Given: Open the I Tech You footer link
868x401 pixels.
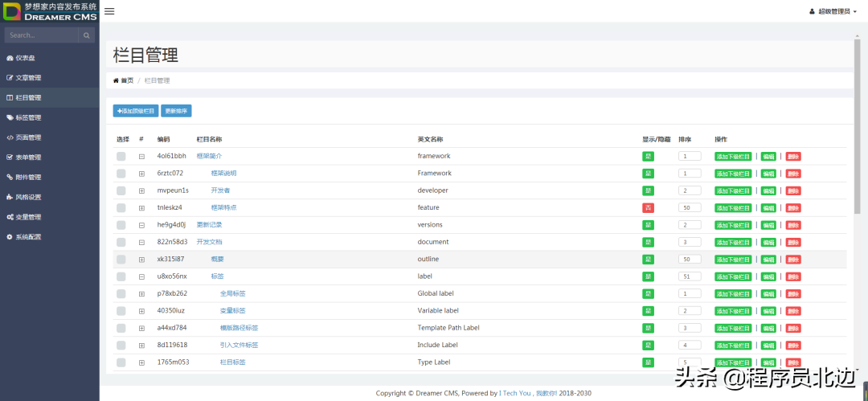Looking at the screenshot, I should tap(515, 393).
